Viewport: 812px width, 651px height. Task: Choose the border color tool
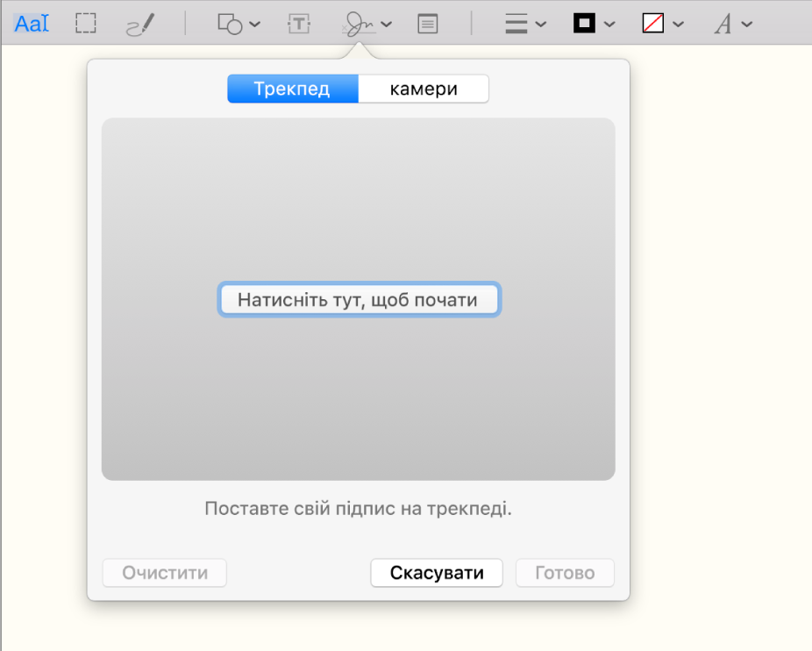pyautogui.click(x=586, y=23)
